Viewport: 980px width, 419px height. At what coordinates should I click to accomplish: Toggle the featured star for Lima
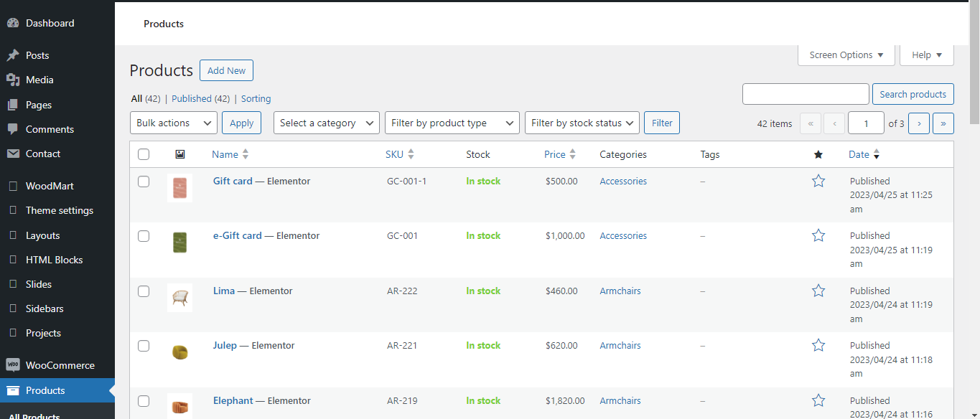818,291
